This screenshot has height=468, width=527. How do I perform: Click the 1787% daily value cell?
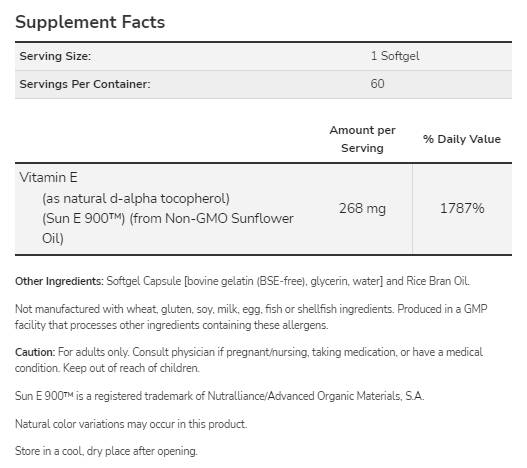point(462,208)
